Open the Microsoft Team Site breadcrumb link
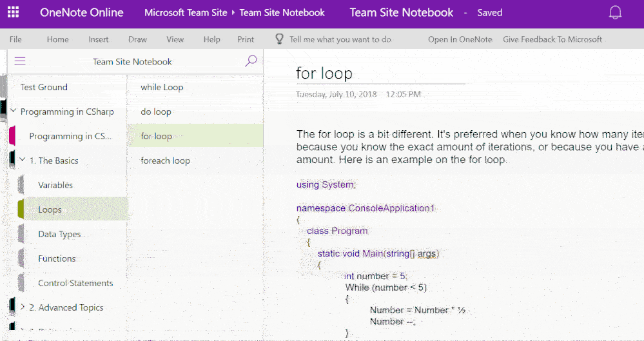The image size is (644, 341). [x=186, y=13]
